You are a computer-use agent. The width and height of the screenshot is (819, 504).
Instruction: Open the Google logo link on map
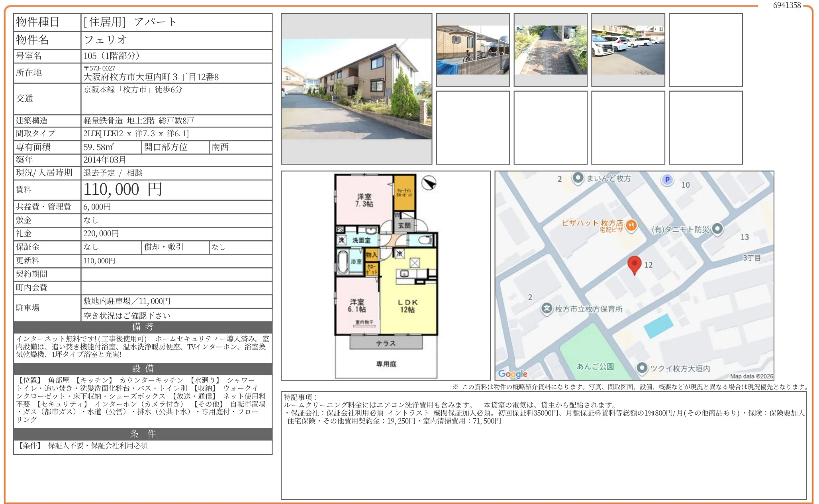(512, 373)
